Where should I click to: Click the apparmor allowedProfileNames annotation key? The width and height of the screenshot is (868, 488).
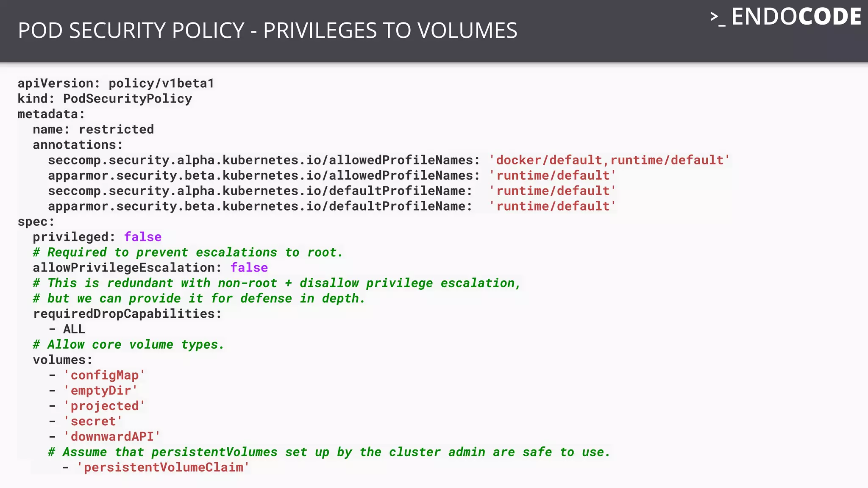click(x=264, y=175)
